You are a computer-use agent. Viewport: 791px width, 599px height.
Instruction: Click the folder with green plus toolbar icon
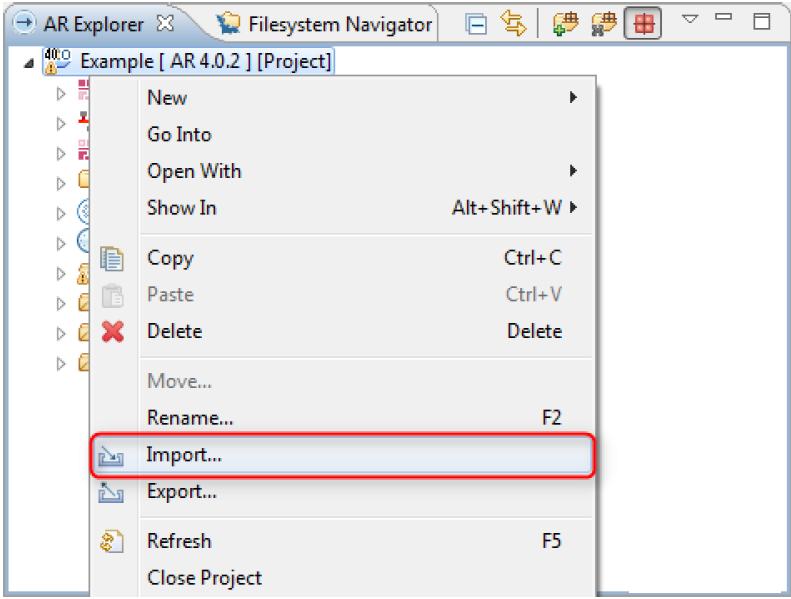pyautogui.click(x=565, y=24)
